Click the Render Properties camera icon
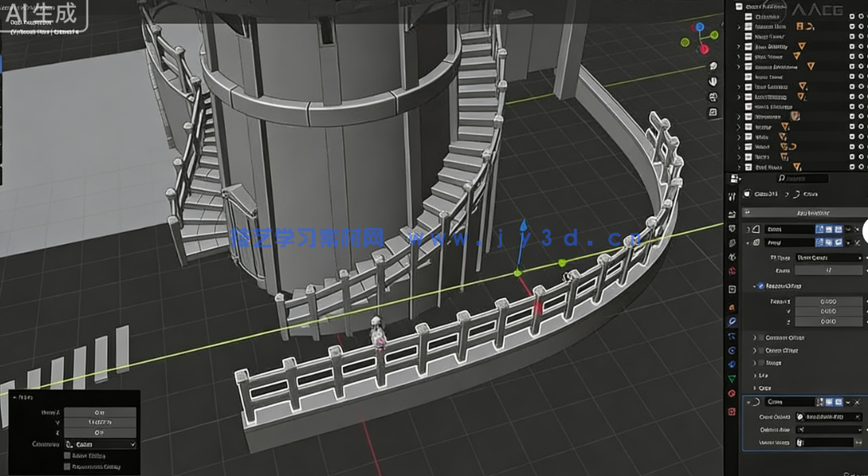Screen dimensions: 868x476 coord(732,228)
